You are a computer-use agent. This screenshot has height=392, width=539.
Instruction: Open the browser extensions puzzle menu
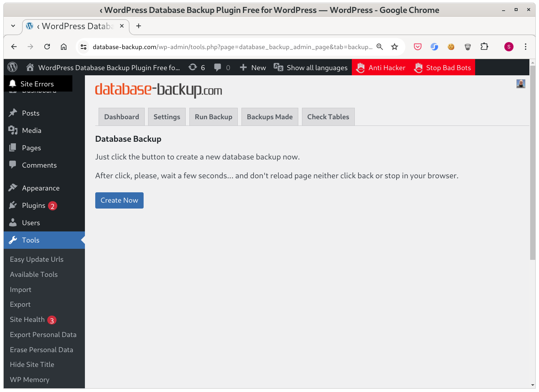[x=484, y=47]
